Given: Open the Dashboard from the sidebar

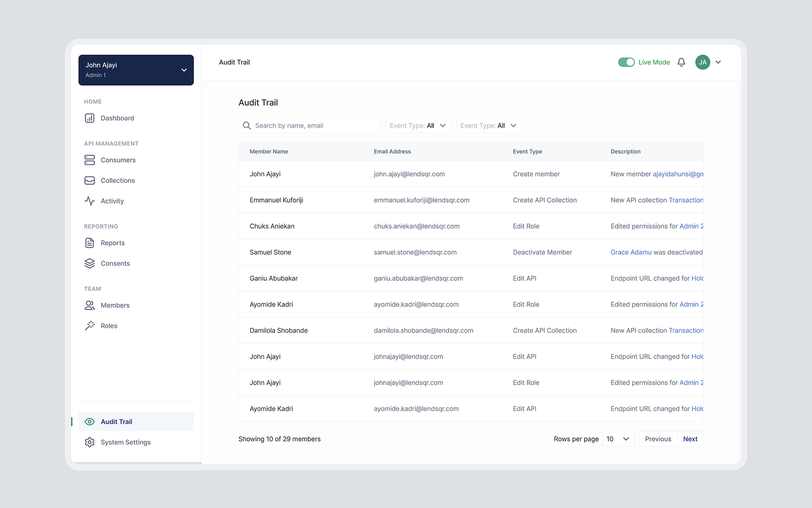Looking at the screenshot, I should click(x=117, y=118).
